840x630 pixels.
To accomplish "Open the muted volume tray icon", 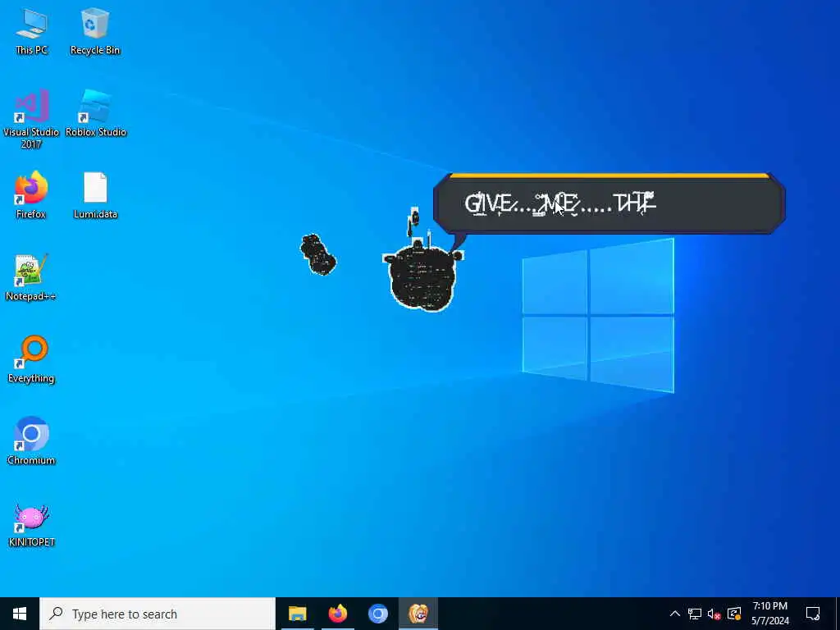I will 714,614.
